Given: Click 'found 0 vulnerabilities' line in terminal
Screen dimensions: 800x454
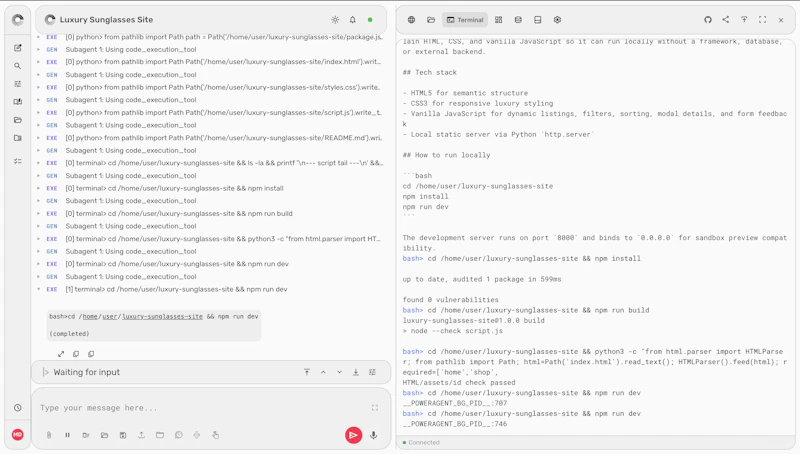Looking at the screenshot, I should click(x=451, y=300).
